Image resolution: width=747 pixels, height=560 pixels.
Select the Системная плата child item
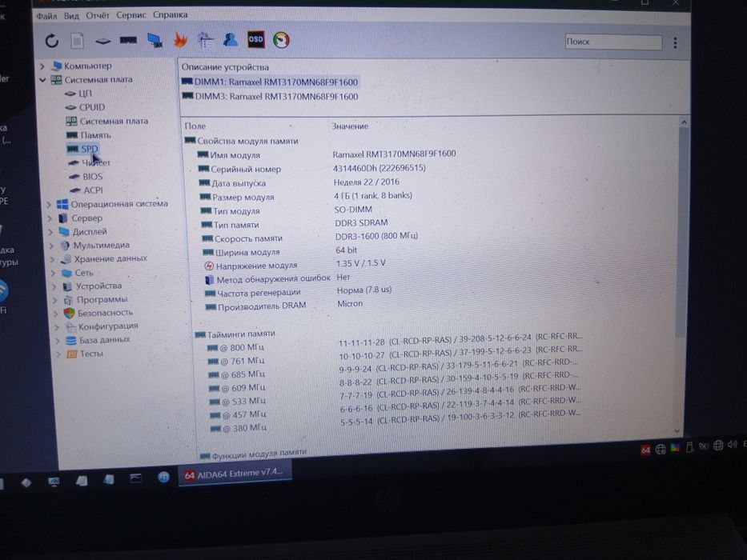coord(107,121)
